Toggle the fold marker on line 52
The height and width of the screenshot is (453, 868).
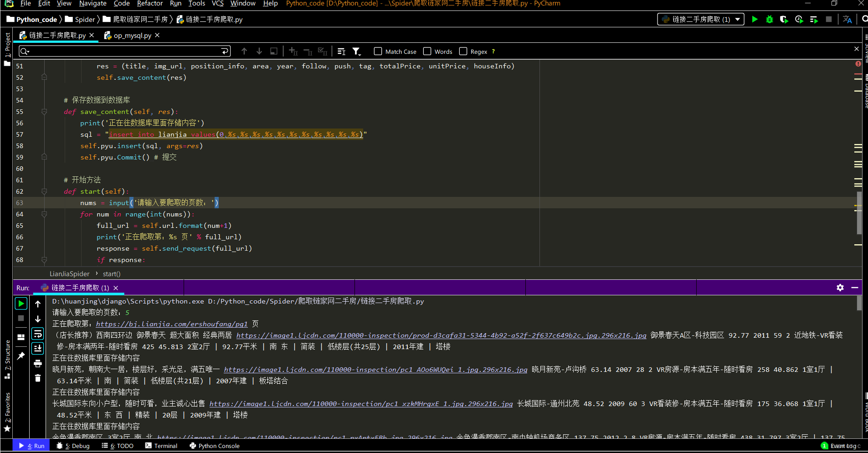(44, 77)
